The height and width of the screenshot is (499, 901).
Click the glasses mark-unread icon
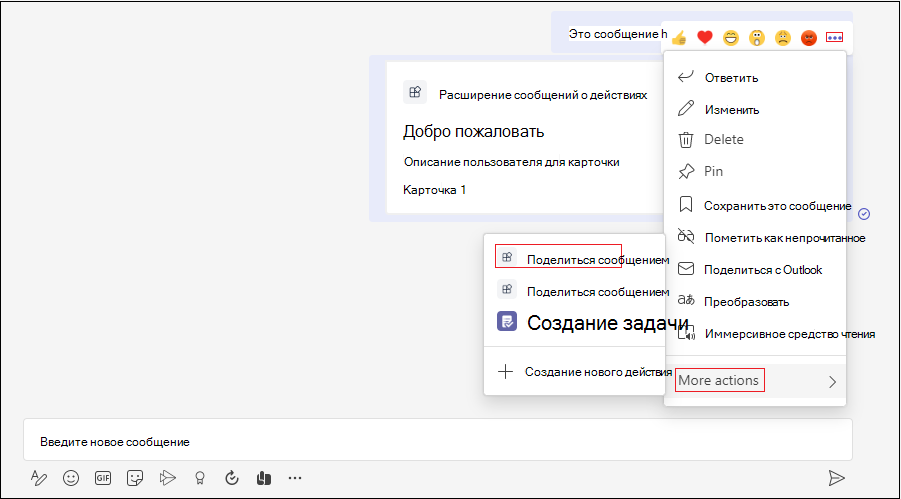(686, 236)
